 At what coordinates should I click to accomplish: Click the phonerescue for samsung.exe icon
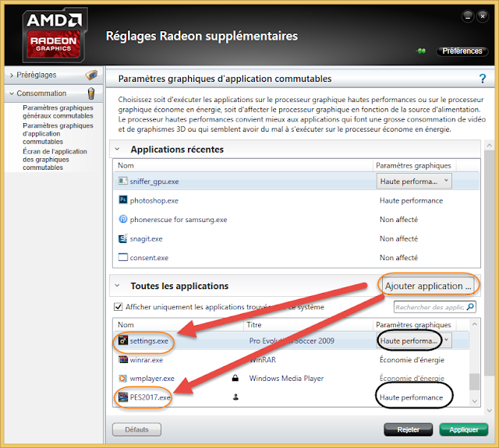(x=123, y=219)
